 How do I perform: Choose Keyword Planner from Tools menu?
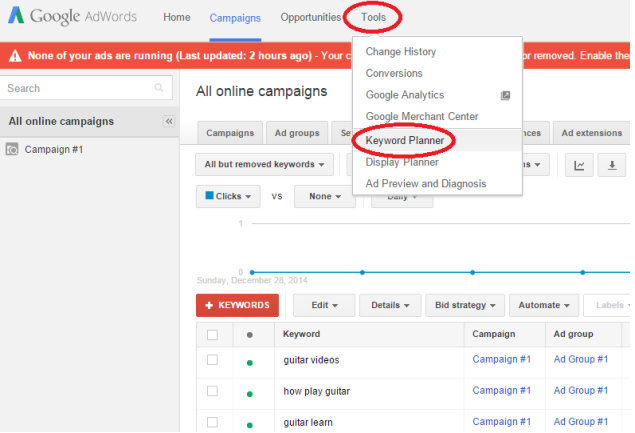coord(405,141)
